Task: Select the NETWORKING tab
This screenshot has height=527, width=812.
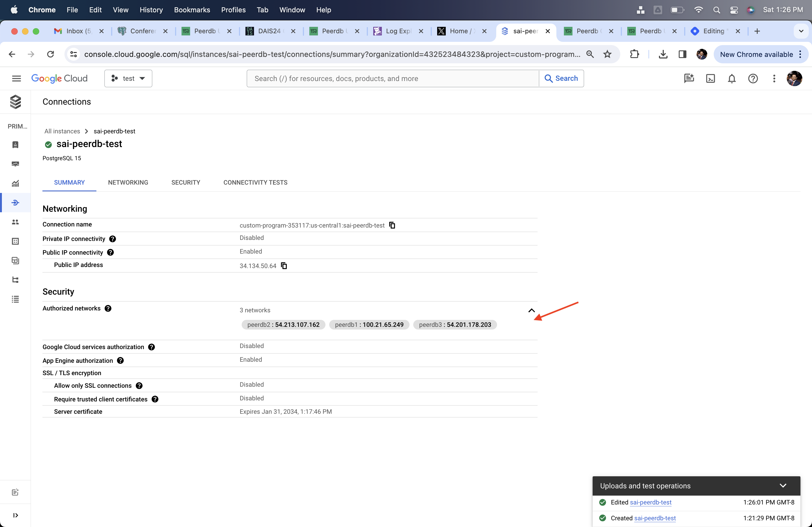Action: tap(128, 182)
